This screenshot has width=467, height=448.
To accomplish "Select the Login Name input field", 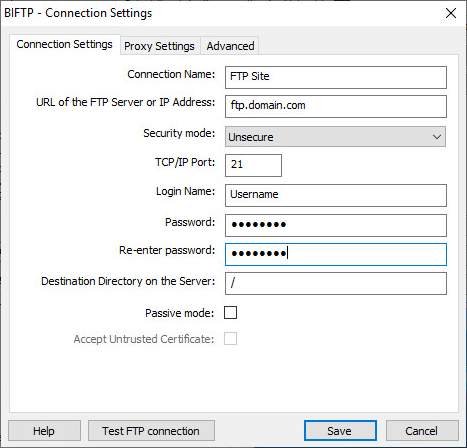I will click(x=336, y=195).
